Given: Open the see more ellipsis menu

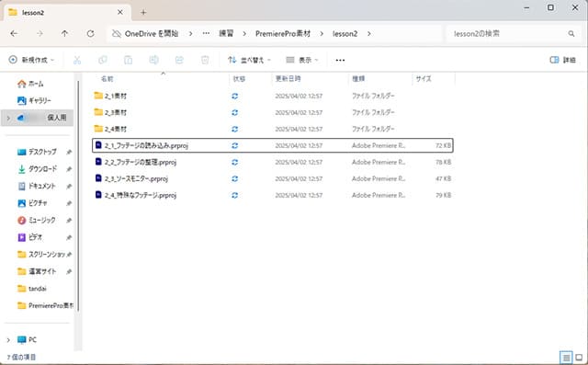Looking at the screenshot, I should click(x=340, y=60).
